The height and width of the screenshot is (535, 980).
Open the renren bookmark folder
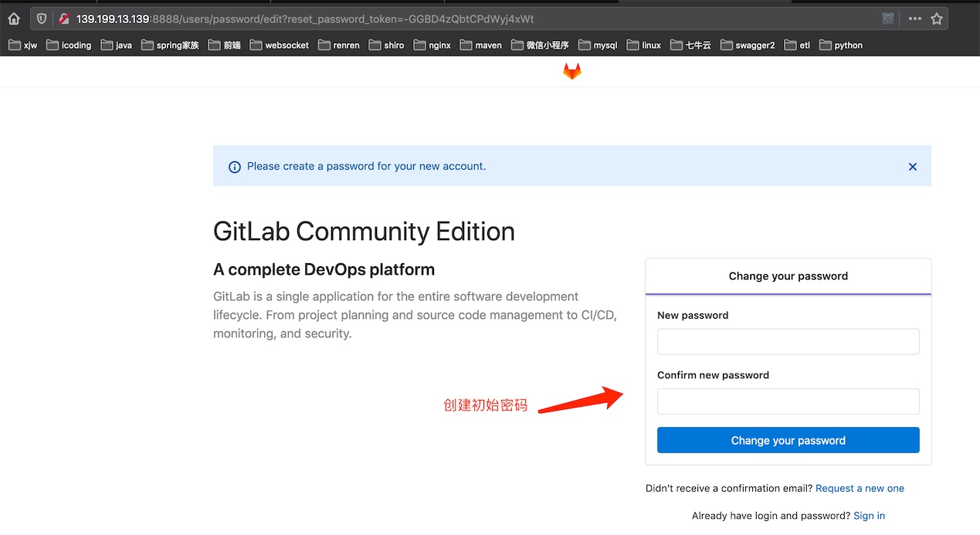[x=339, y=46]
